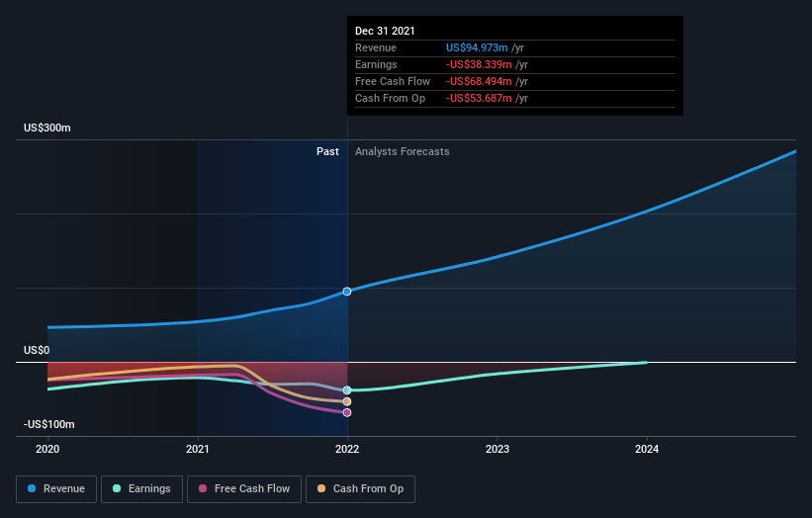
Task: Click the US$94.973m revenue value in tooltip
Action: (x=477, y=47)
